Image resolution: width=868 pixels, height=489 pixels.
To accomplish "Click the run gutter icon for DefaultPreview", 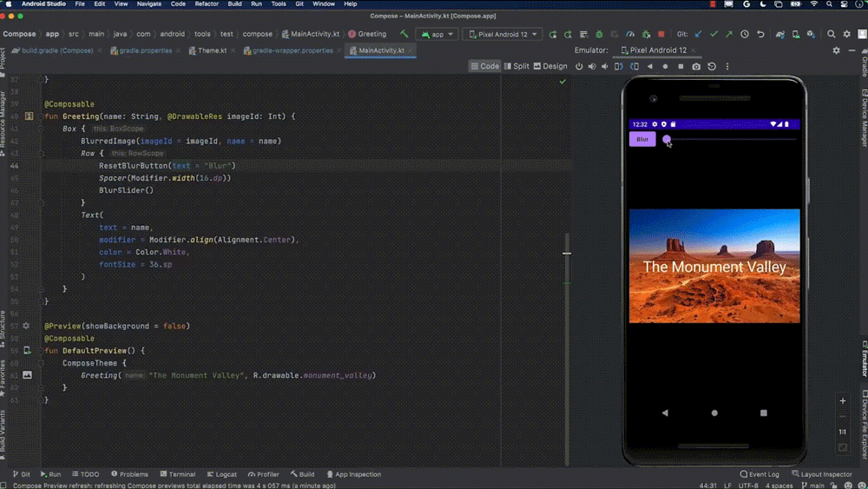I will [x=27, y=351].
